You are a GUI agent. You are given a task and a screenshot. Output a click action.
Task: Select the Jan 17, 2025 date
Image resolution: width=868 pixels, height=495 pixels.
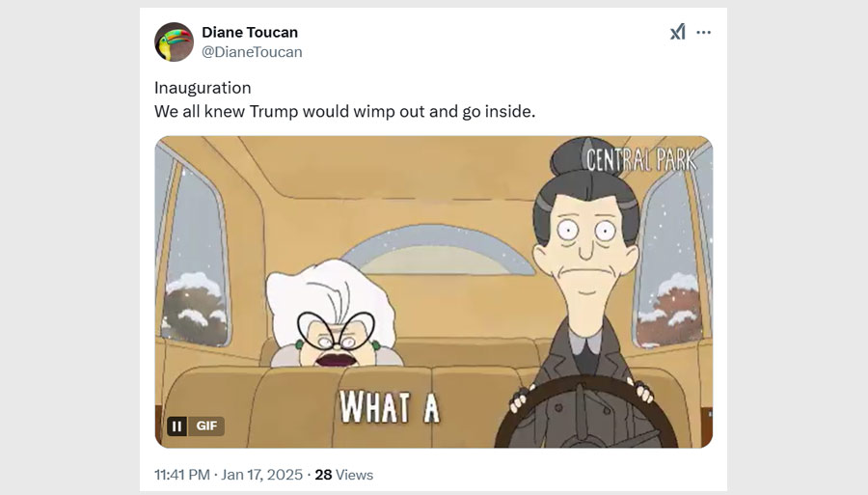(x=261, y=475)
